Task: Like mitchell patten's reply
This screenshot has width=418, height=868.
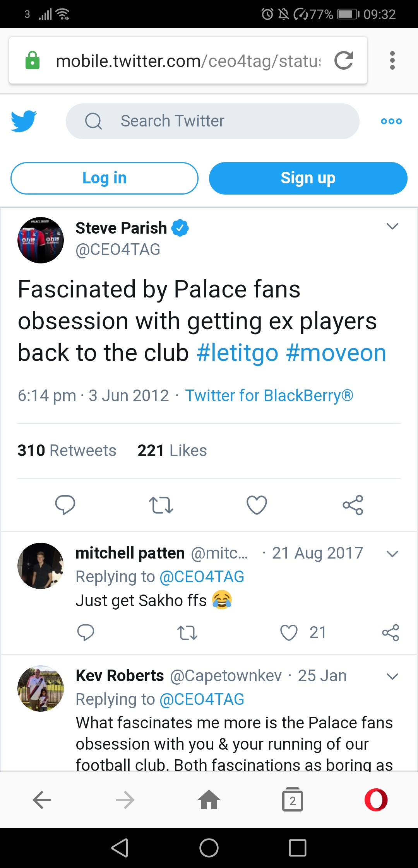Action: (x=289, y=633)
